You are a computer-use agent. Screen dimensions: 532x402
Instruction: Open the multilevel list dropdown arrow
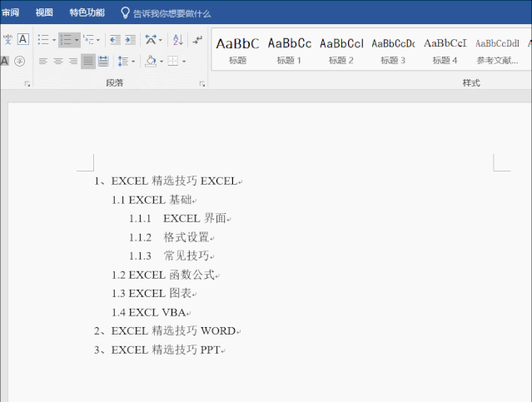[x=98, y=40]
